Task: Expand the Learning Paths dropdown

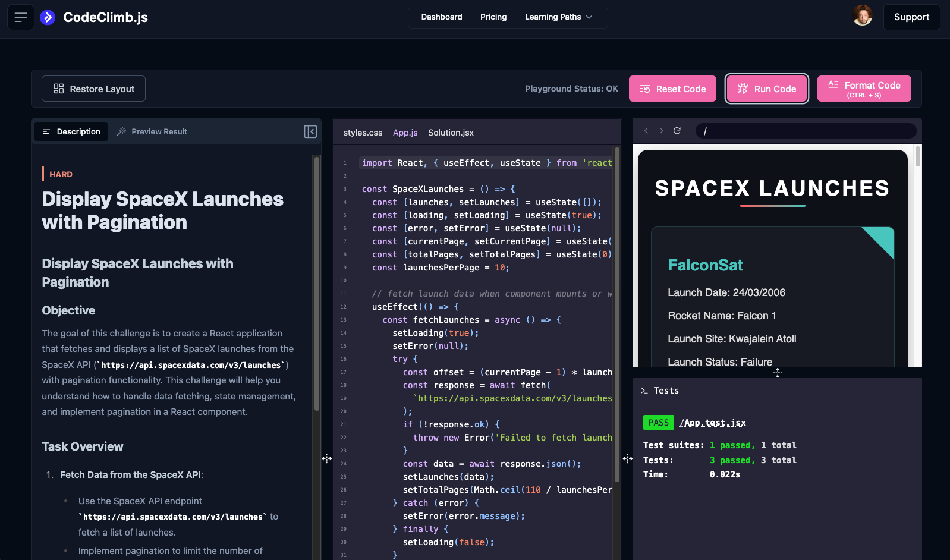Action: [x=559, y=17]
